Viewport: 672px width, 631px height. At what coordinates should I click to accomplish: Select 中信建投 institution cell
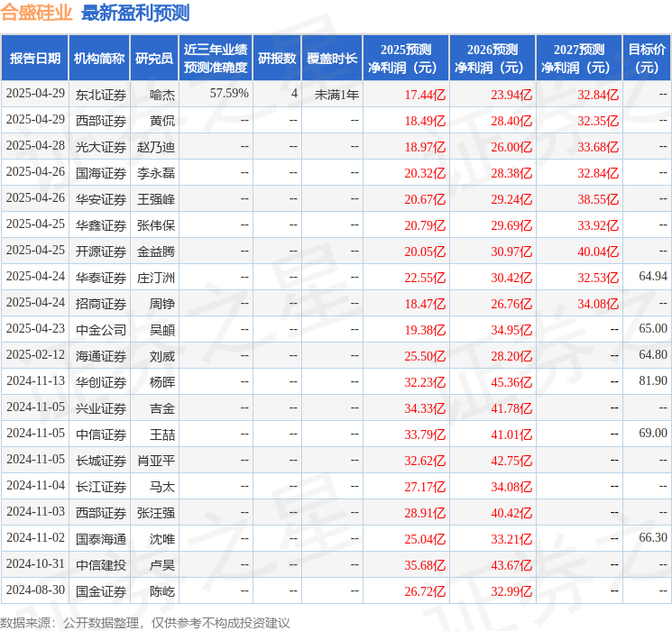(101, 565)
